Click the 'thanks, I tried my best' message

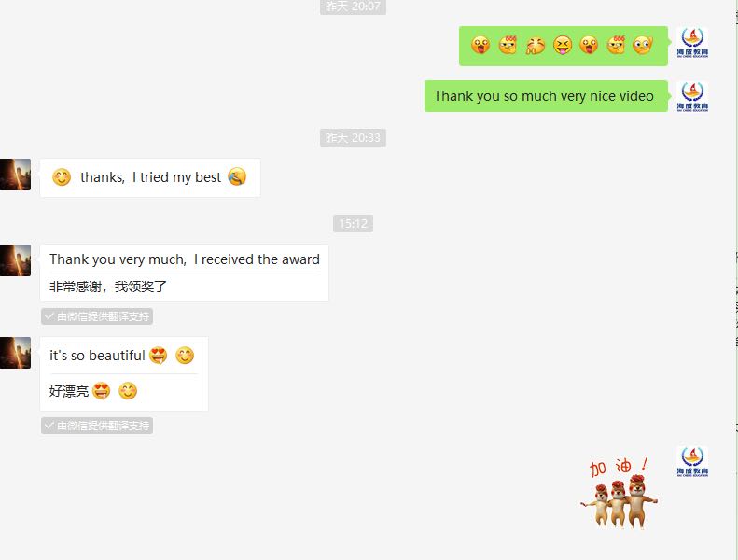pos(150,177)
